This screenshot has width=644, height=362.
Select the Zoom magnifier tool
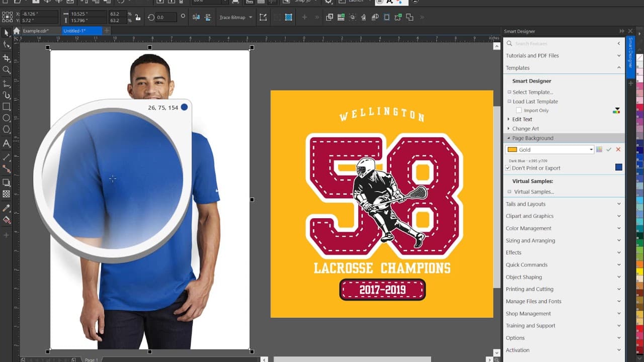tap(7, 70)
